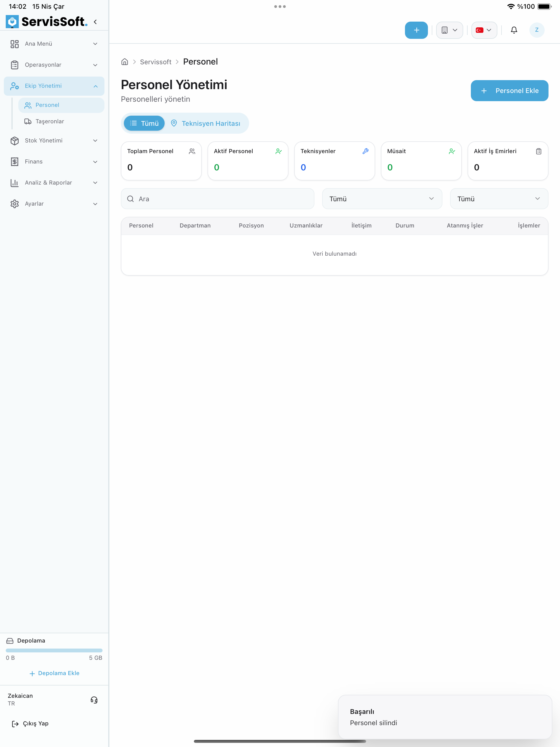Open the rightmost Tümü filter dropdown
The image size is (560, 747).
[x=499, y=199]
